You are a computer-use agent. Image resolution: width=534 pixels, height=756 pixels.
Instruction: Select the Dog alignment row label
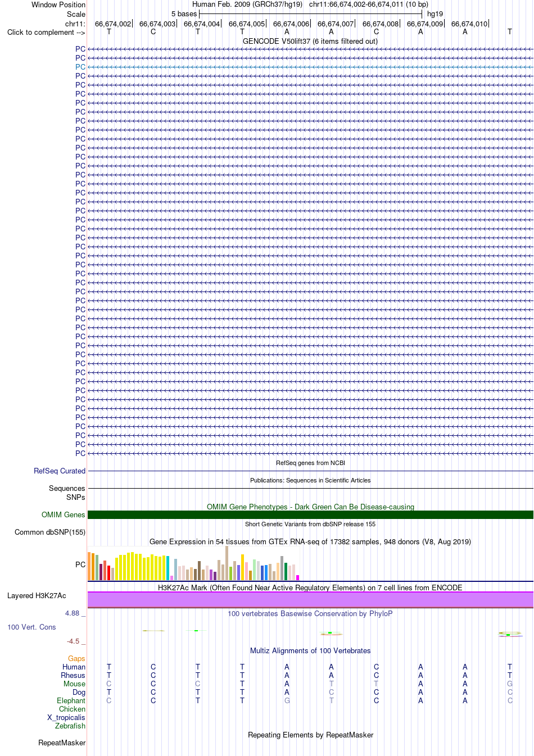point(79,692)
